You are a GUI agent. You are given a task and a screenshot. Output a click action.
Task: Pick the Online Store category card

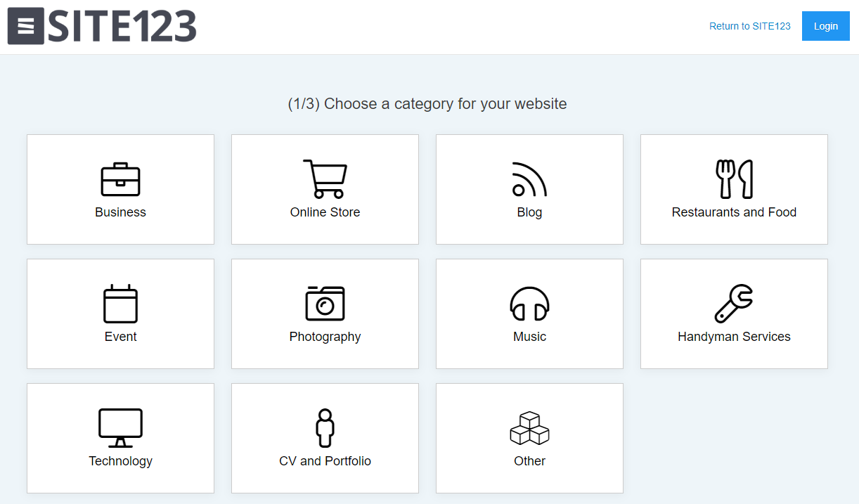pyautogui.click(x=325, y=189)
